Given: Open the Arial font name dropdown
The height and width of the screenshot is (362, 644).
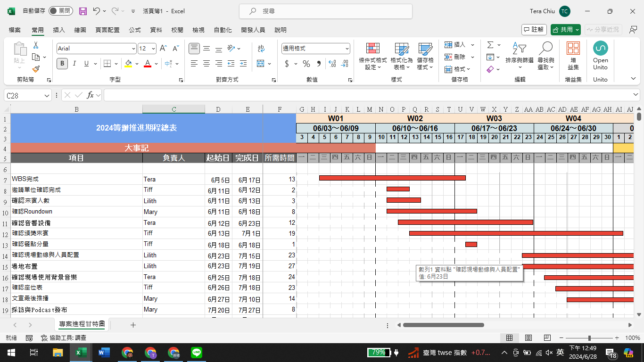Looking at the screenshot, I should click(133, 49).
